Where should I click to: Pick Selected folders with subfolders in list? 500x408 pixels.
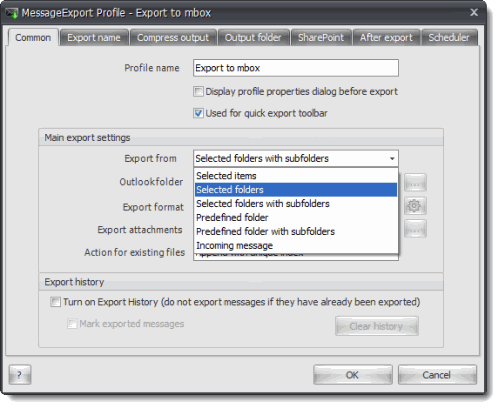point(296,204)
